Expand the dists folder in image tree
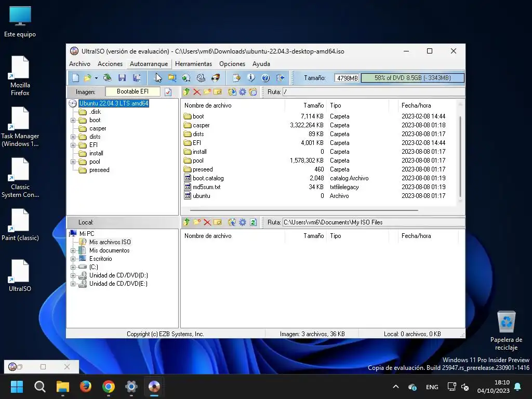 pyautogui.click(x=73, y=137)
